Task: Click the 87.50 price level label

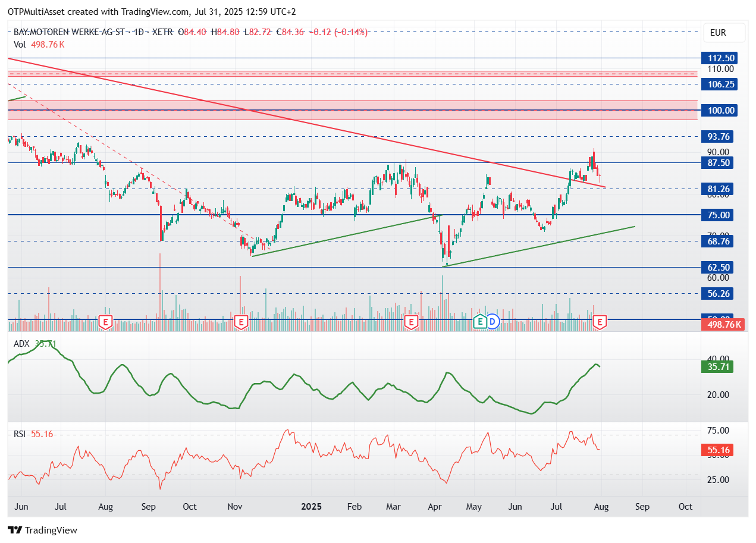Action: (718, 162)
